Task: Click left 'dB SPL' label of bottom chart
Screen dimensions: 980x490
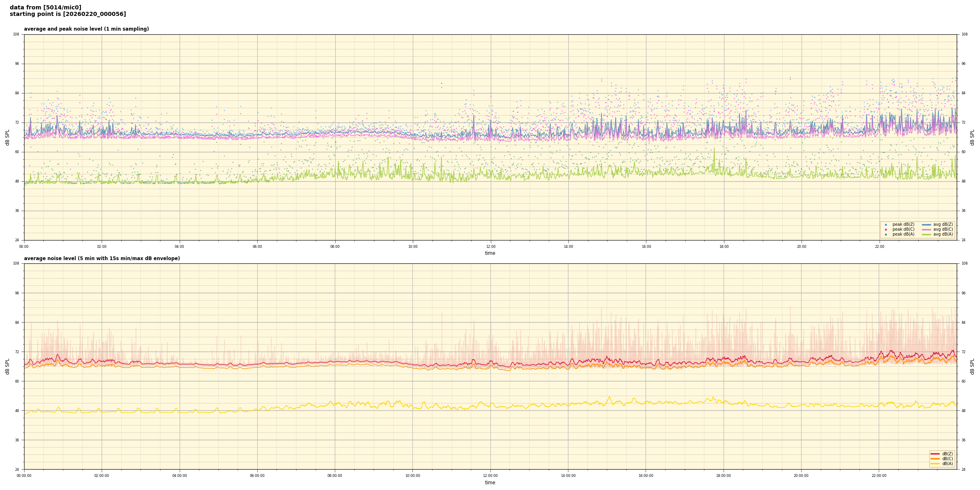Action: (7, 366)
